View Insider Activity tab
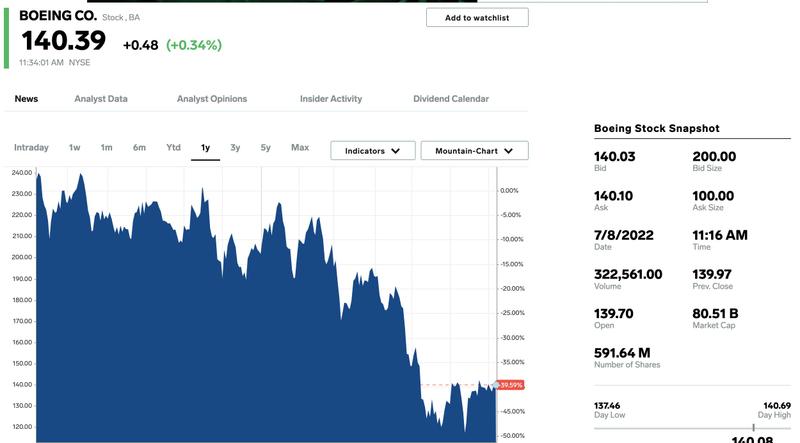The image size is (800, 443). pos(331,99)
